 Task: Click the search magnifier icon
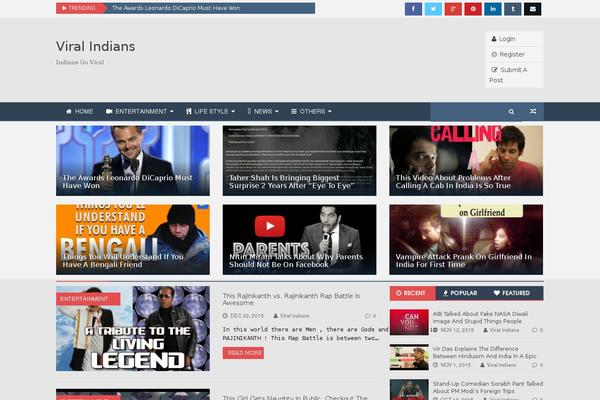[x=511, y=111]
